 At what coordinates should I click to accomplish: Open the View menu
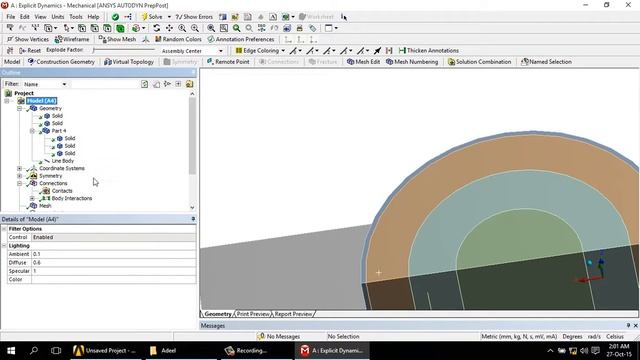pos(40,17)
